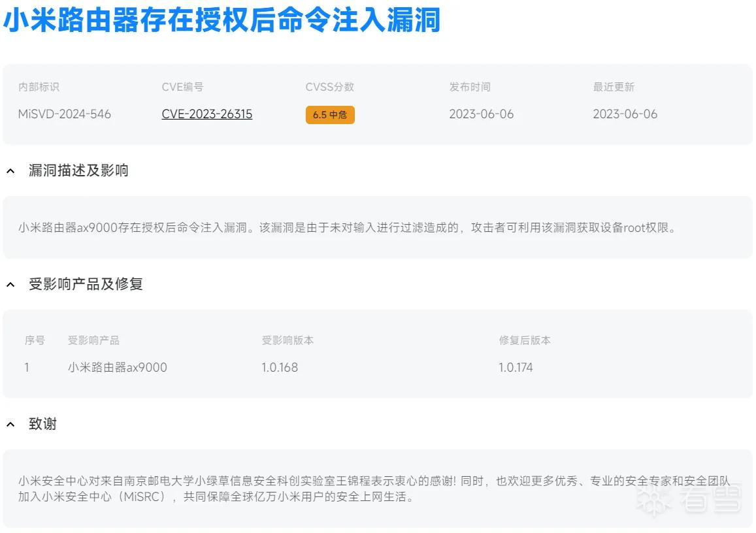The height and width of the screenshot is (533, 756).
Task: Click the 受影响产品 column header
Action: pyautogui.click(x=93, y=340)
